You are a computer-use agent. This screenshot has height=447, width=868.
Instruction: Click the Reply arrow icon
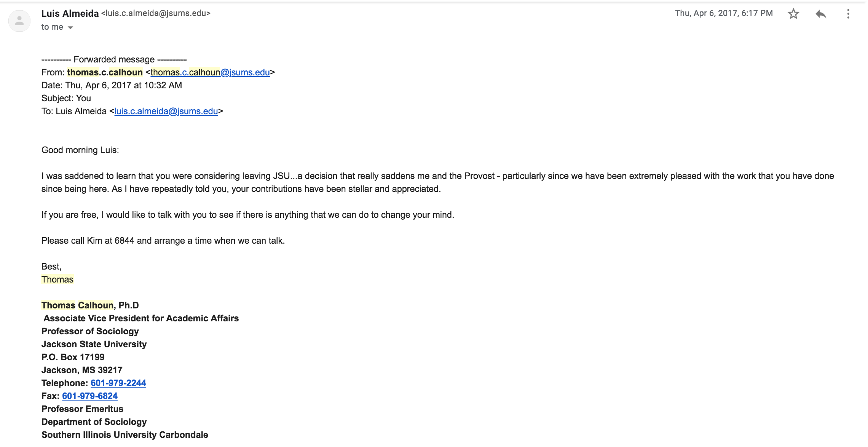point(821,14)
